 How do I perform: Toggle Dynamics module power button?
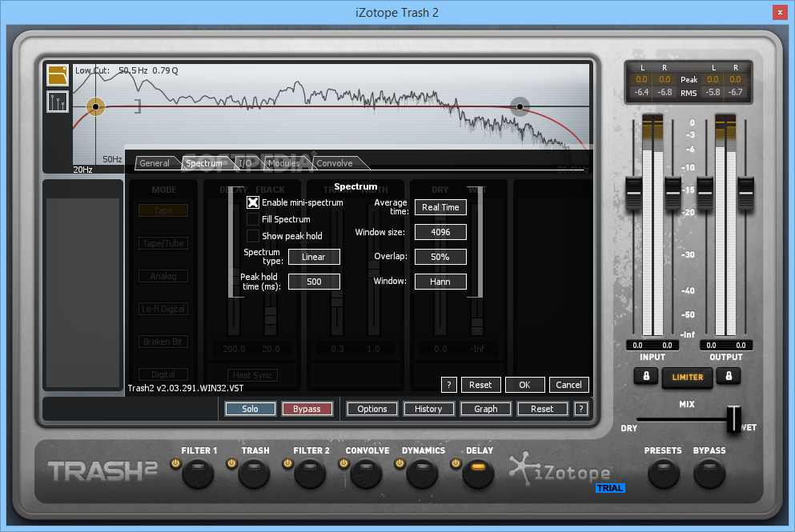[400, 463]
